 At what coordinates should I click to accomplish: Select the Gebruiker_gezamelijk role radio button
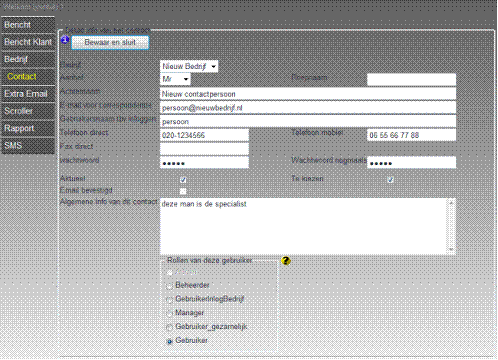point(169,327)
